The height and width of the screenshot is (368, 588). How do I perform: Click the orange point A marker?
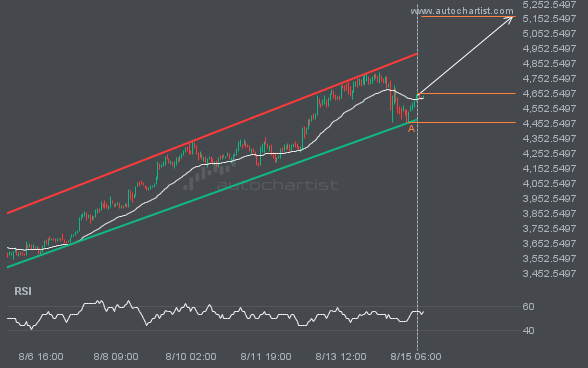pyautogui.click(x=411, y=129)
